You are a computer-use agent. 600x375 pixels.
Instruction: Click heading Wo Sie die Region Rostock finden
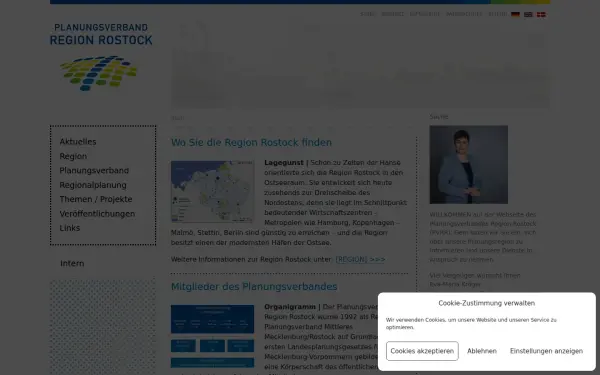(x=251, y=142)
